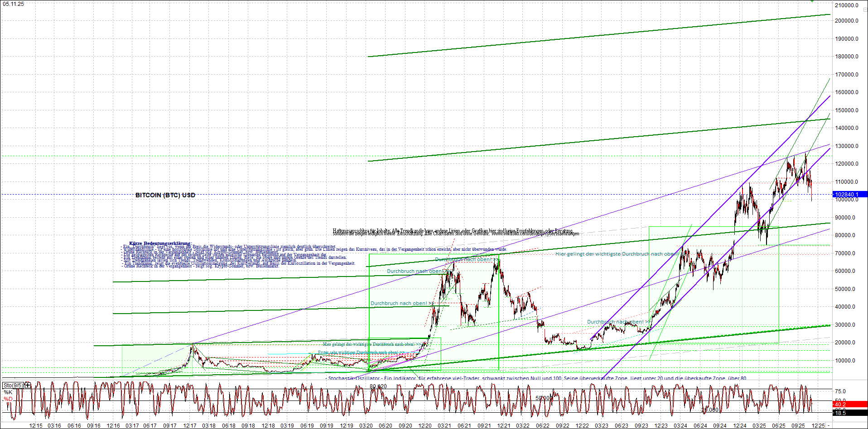Click the BITCOIN (BTC) USD chart title
Viewport: 868px width, 429px height.
(x=165, y=195)
